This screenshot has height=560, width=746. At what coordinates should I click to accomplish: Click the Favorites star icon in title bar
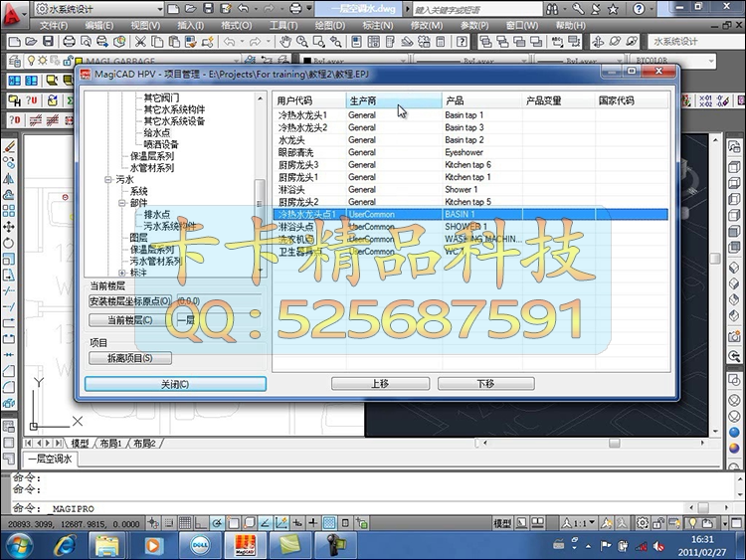(x=613, y=9)
